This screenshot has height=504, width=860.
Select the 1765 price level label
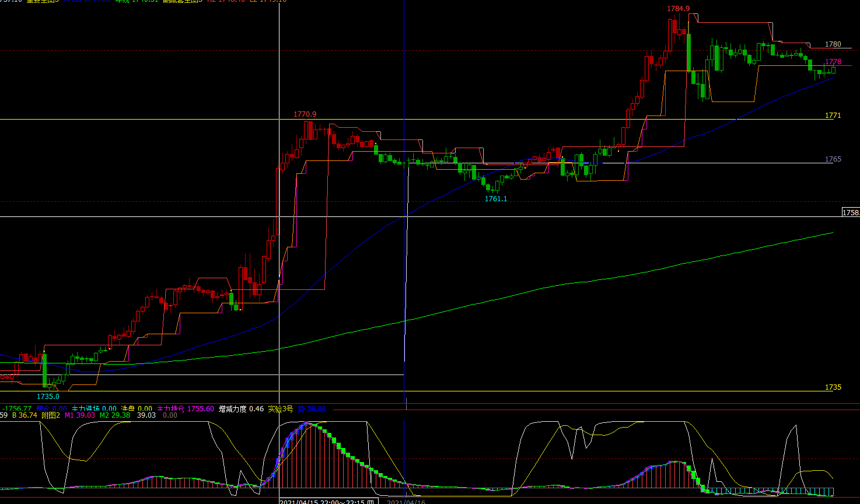point(833,159)
